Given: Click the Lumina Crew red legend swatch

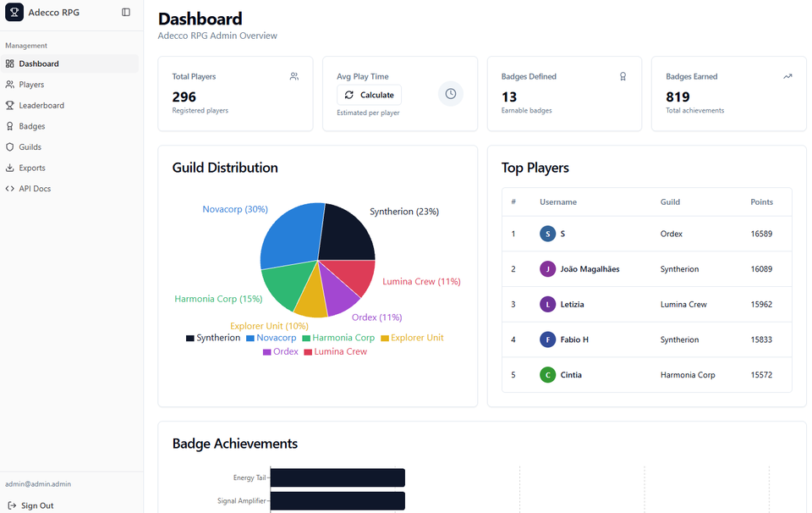Looking at the screenshot, I should [x=308, y=352].
